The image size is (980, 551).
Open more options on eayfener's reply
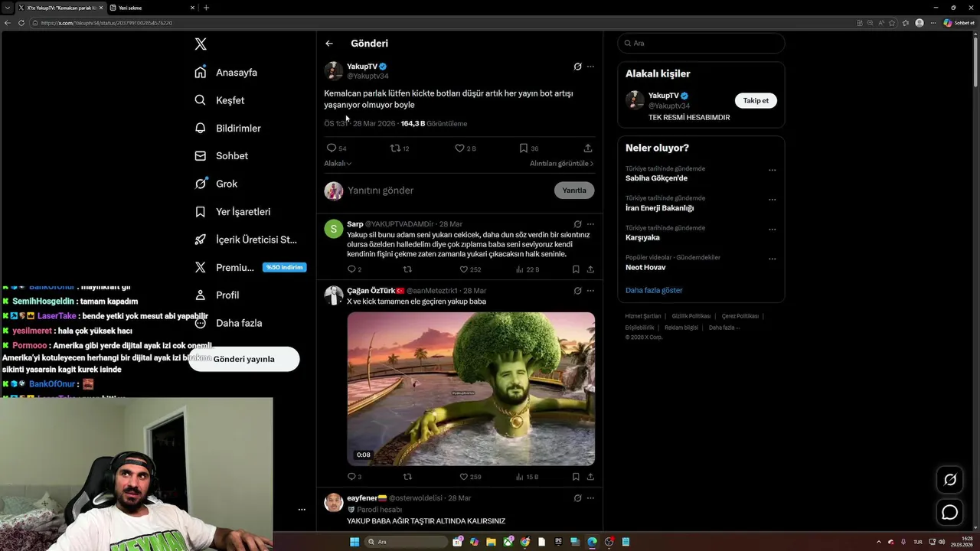click(x=590, y=498)
